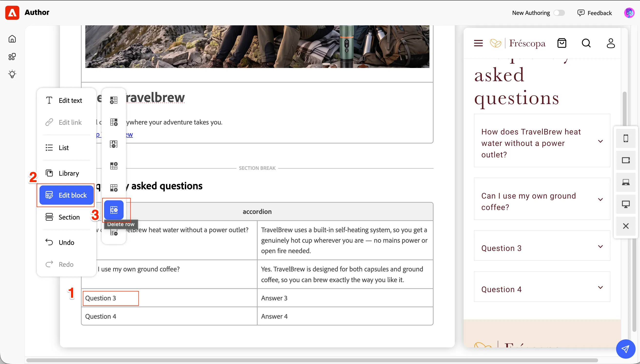Choose Redo from the edit menu

point(67,265)
